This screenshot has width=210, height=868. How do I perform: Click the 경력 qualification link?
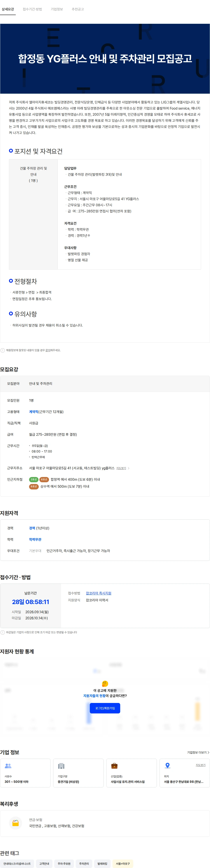point(32,528)
